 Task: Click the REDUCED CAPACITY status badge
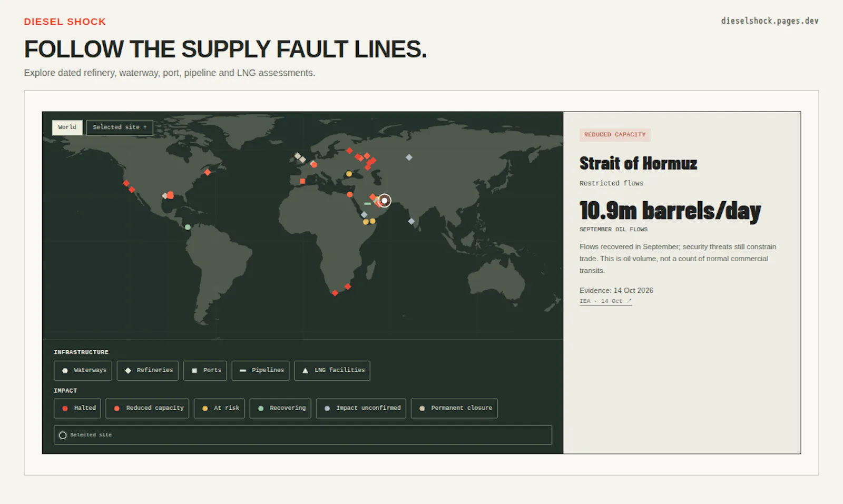[x=615, y=135]
